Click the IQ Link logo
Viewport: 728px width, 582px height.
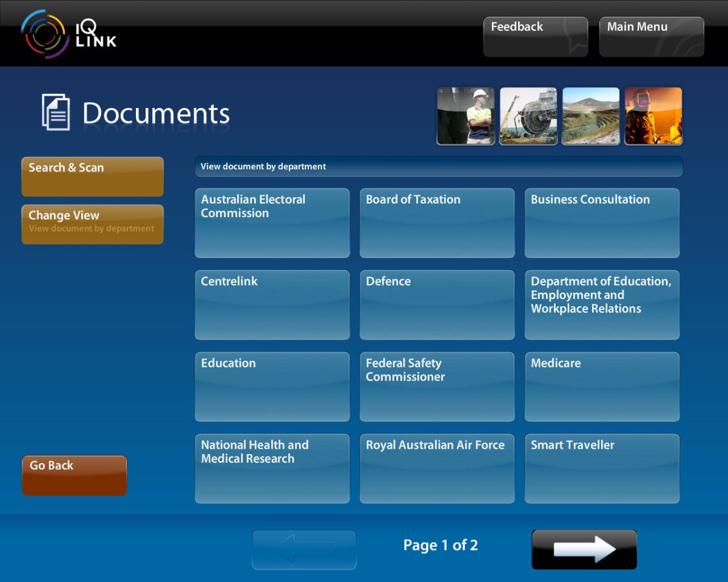(68, 34)
